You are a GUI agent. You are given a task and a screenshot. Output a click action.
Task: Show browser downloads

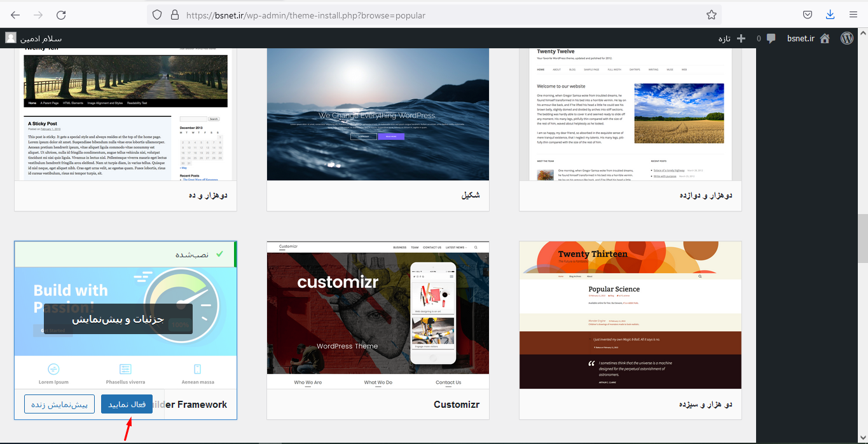coord(830,15)
